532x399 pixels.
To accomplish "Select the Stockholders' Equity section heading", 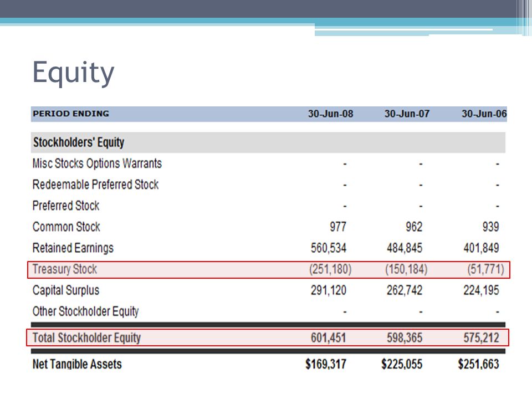I will [x=79, y=142].
